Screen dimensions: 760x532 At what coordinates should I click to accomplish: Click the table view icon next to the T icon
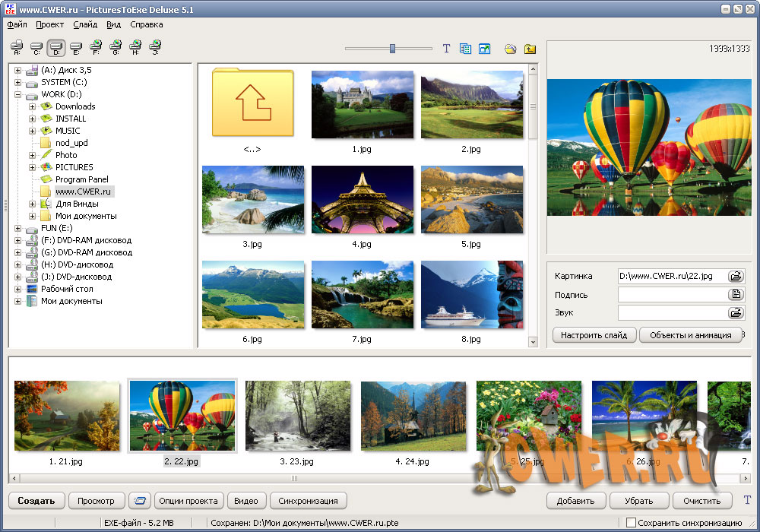(x=465, y=49)
